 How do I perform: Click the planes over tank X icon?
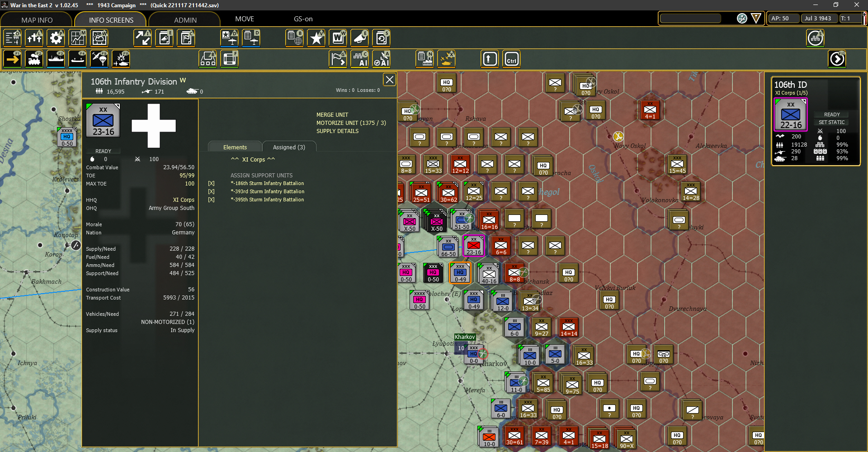coord(447,59)
